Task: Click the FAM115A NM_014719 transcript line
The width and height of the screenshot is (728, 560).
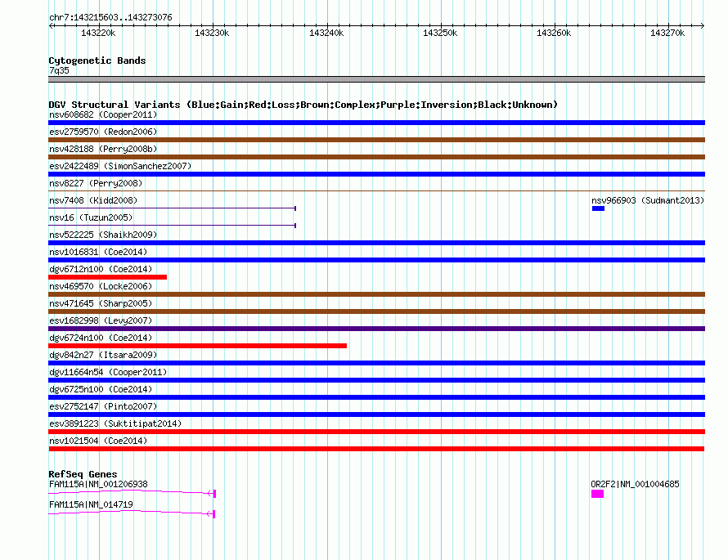Action: pos(132,513)
